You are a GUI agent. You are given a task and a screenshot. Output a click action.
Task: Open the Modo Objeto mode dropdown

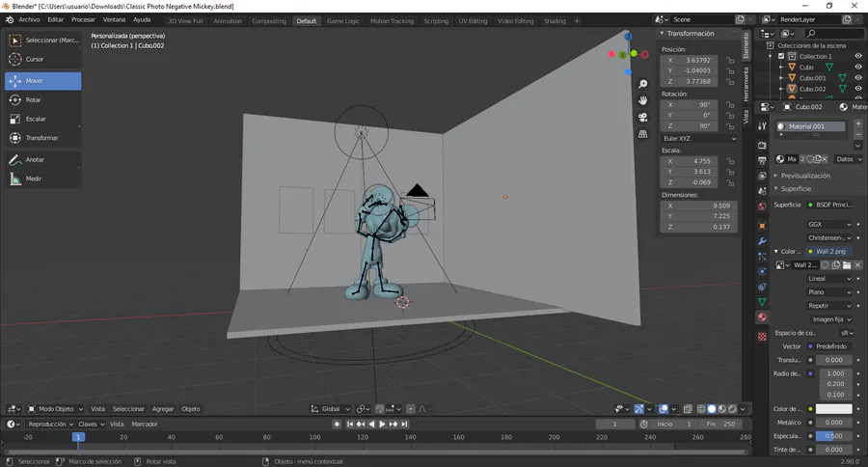(x=55, y=409)
